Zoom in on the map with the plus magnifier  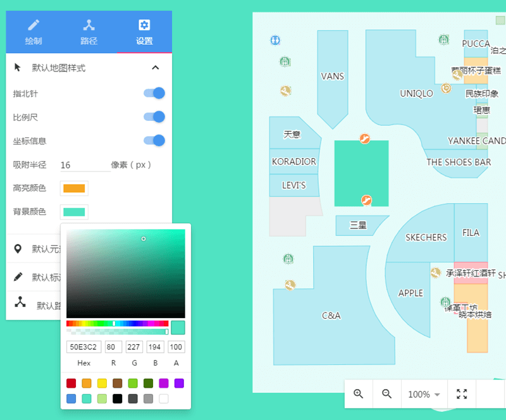coord(358,394)
